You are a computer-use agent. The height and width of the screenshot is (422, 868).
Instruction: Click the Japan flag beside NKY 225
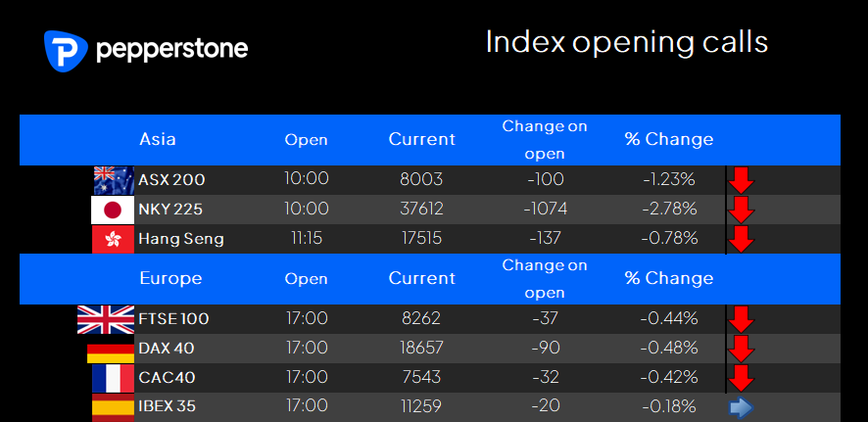pyautogui.click(x=113, y=210)
